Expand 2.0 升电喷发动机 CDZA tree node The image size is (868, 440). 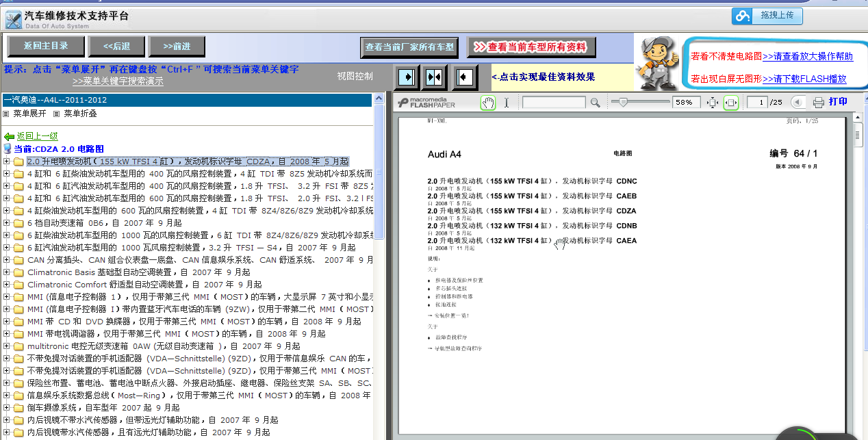click(x=7, y=162)
